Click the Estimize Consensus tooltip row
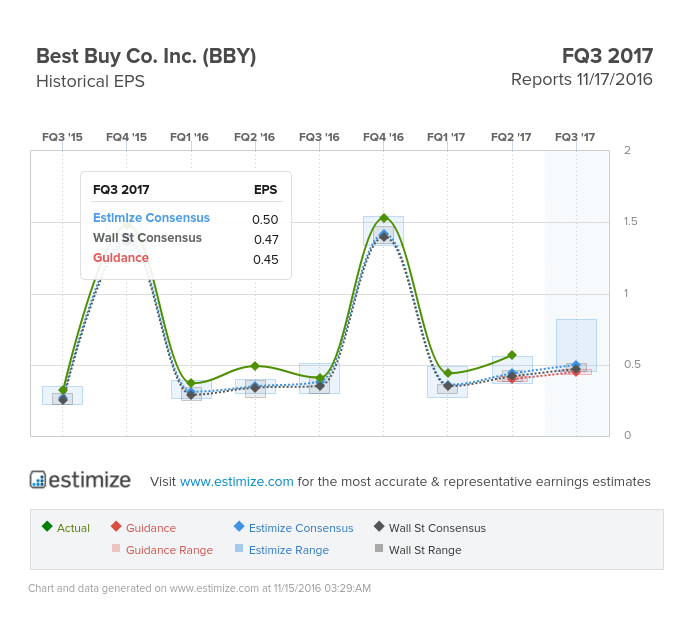The image size is (685, 620). click(x=186, y=218)
